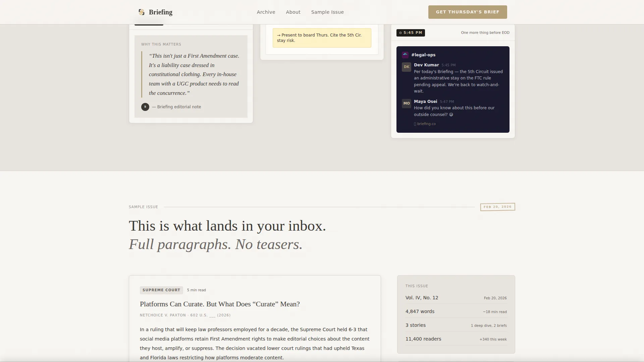Image resolution: width=644 pixels, height=362 pixels.
Task: Click Maya Osei's 5:47 PM timestamp
Action: (447, 102)
